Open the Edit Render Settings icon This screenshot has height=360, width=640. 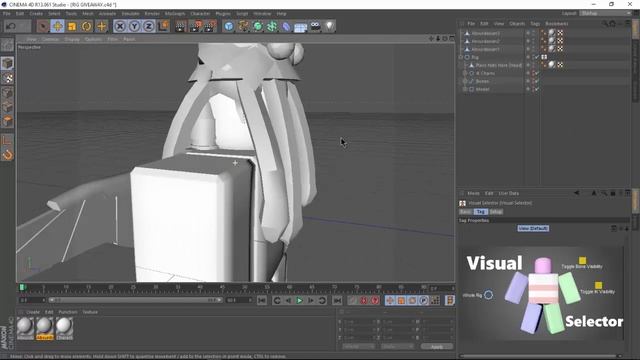click(x=210, y=27)
